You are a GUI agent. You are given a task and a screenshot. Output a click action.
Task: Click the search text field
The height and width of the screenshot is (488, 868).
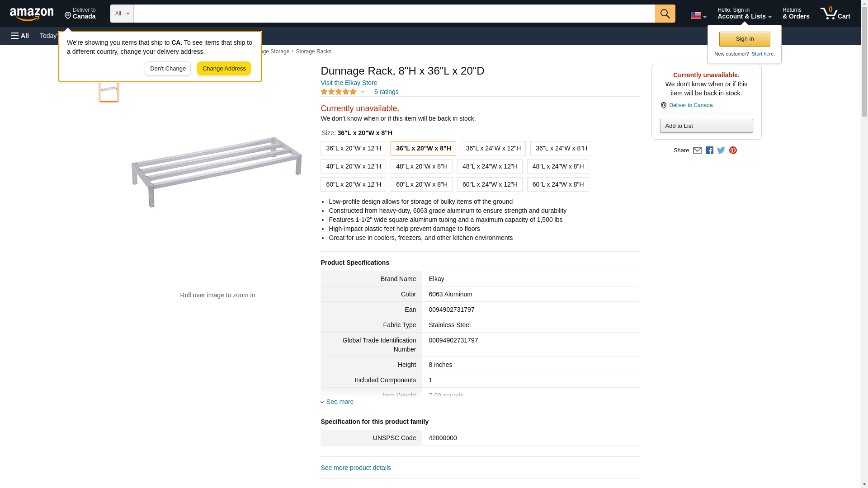tap(394, 14)
